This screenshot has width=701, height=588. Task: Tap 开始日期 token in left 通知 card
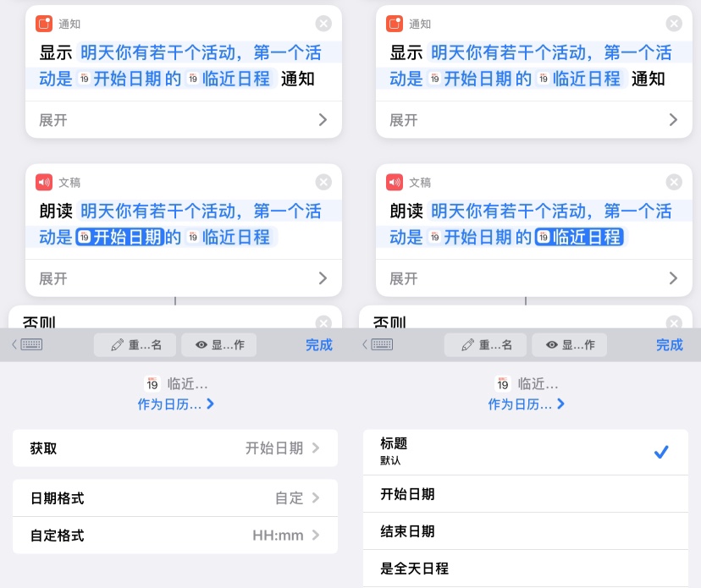(x=119, y=79)
